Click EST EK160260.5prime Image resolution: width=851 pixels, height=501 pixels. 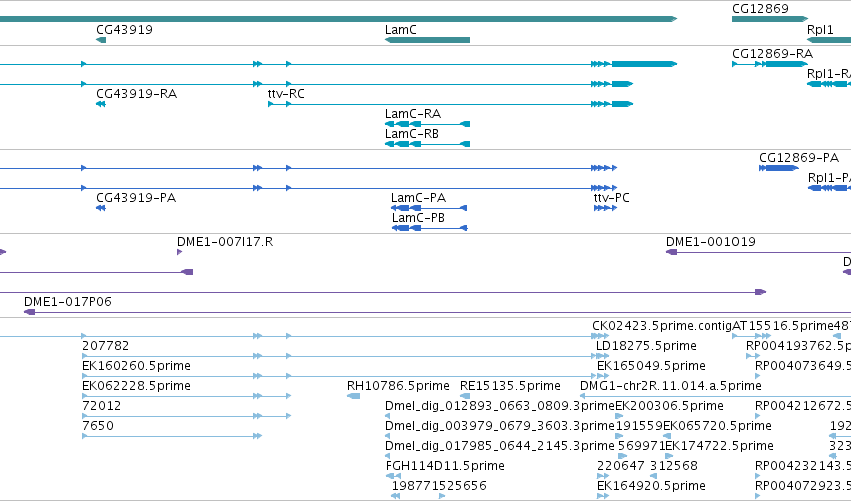[136, 366]
